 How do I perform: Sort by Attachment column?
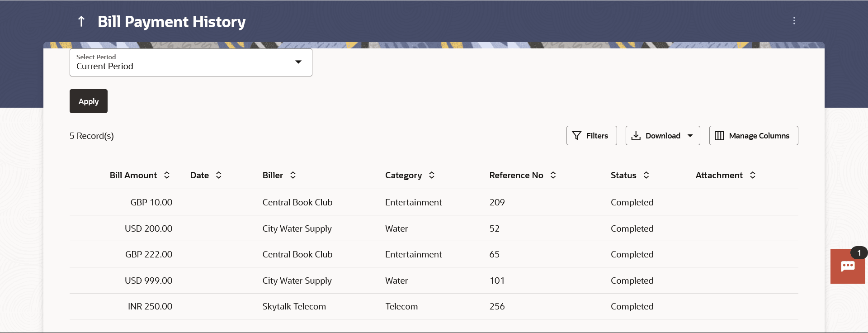point(753,175)
